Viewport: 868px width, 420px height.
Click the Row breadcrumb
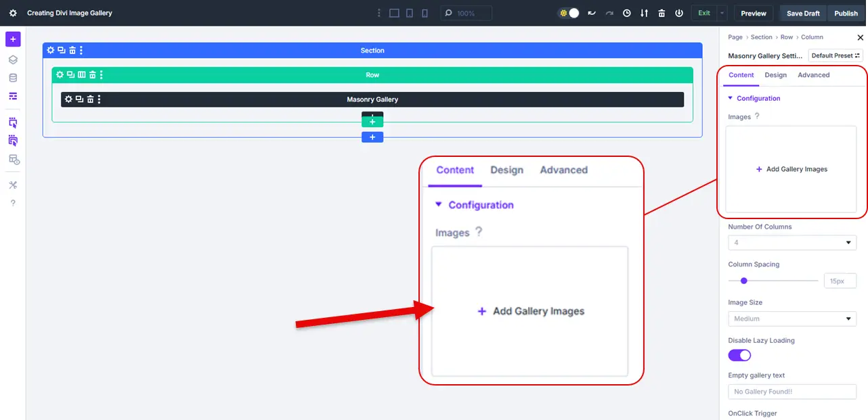[787, 37]
